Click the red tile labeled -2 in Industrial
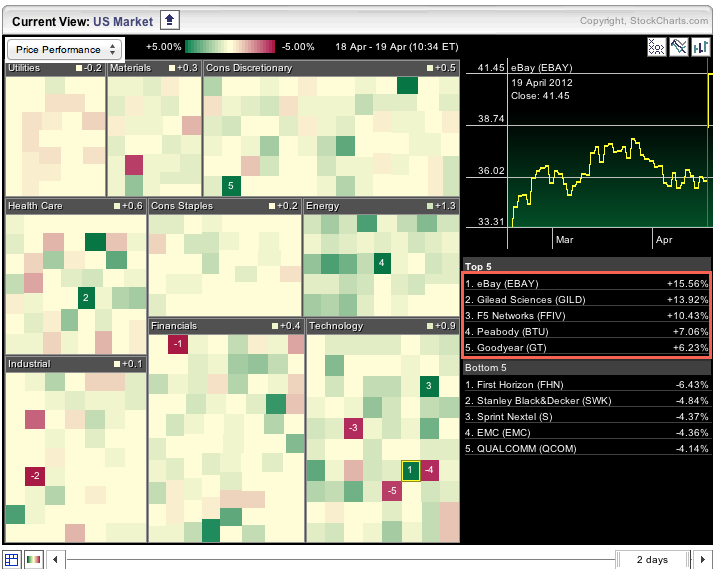Image resolution: width=716 pixels, height=569 pixels. (35, 476)
